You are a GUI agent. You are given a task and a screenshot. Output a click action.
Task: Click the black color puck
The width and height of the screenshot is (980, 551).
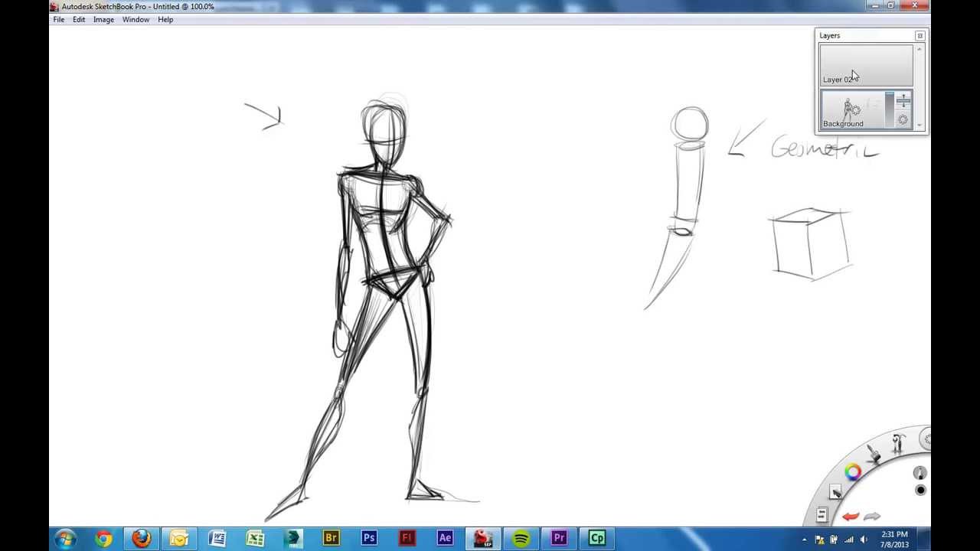920,491
